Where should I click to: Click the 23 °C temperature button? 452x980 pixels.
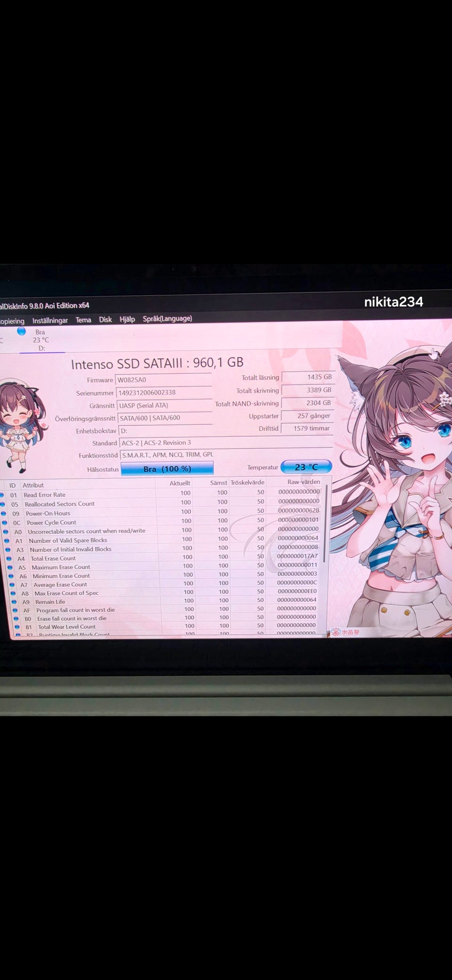point(307,467)
